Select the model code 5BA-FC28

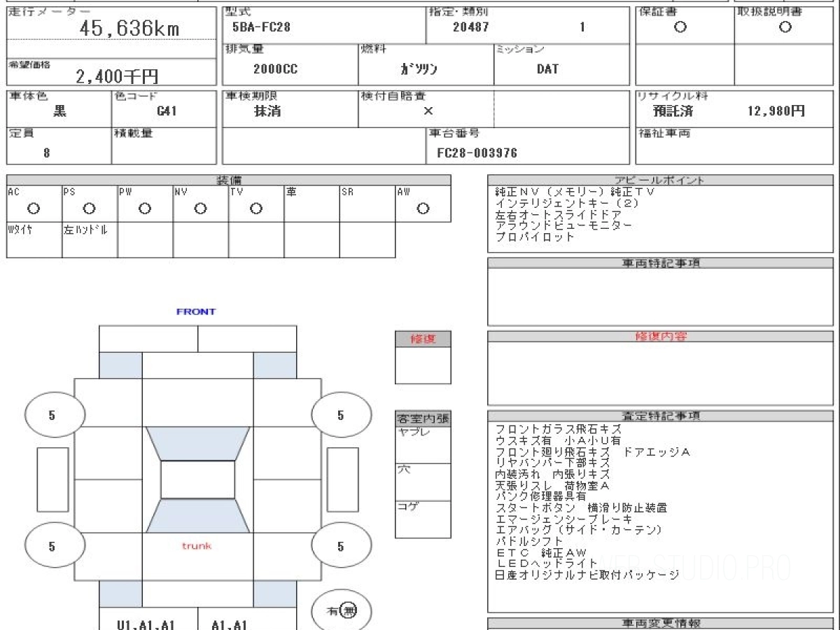click(x=261, y=28)
